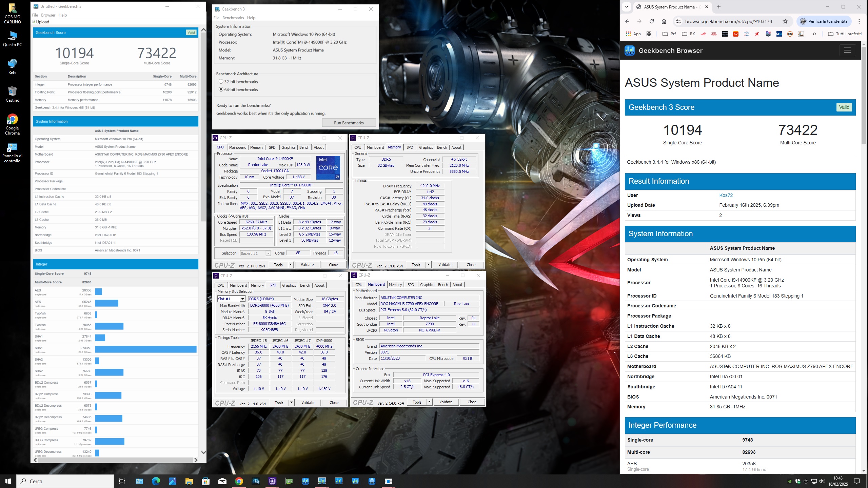The image size is (868, 488).
Task: Select 32-bit benchmarks radio button
Action: pyautogui.click(x=221, y=82)
